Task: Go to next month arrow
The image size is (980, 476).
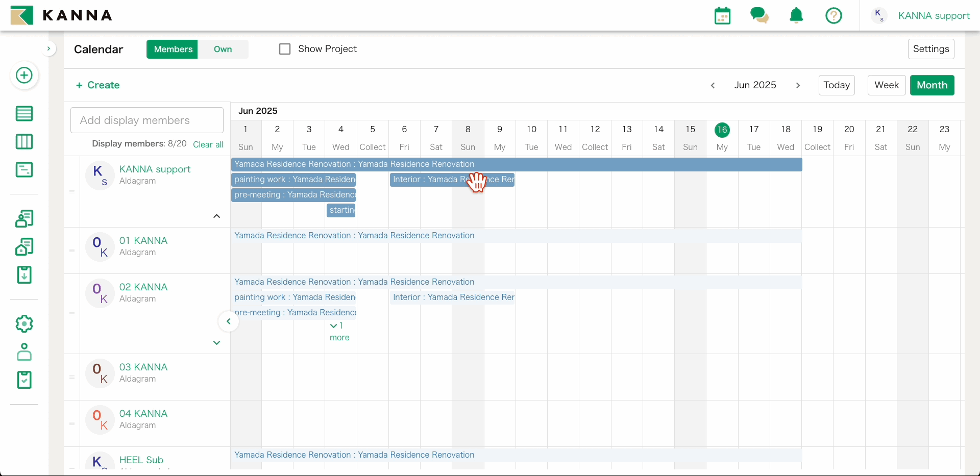Action: (798, 85)
